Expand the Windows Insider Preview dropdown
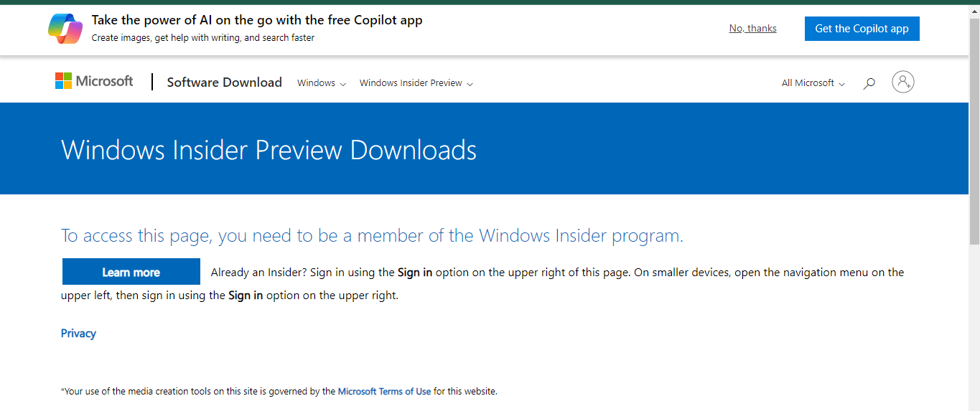This screenshot has width=980, height=411. tap(416, 83)
